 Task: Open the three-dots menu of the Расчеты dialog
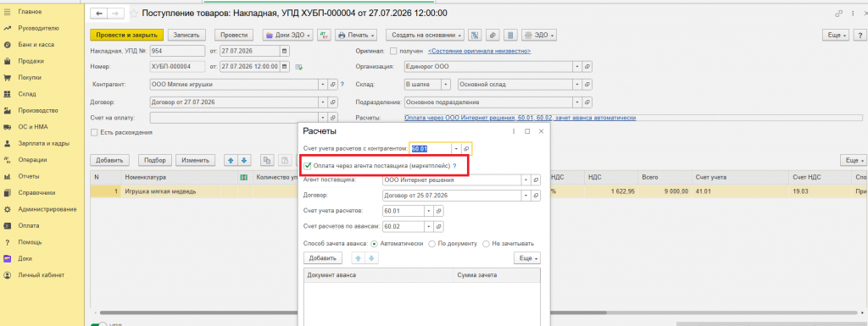(x=514, y=131)
